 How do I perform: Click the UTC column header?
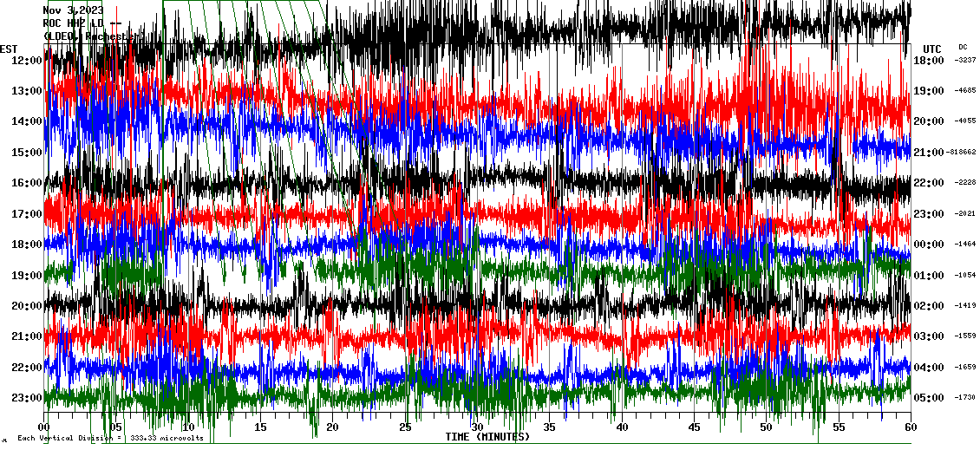click(x=932, y=49)
